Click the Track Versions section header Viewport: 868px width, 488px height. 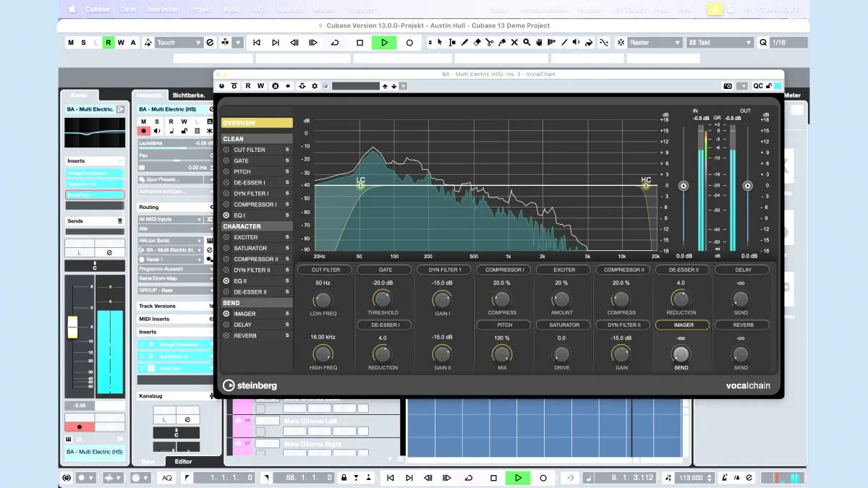click(x=176, y=307)
